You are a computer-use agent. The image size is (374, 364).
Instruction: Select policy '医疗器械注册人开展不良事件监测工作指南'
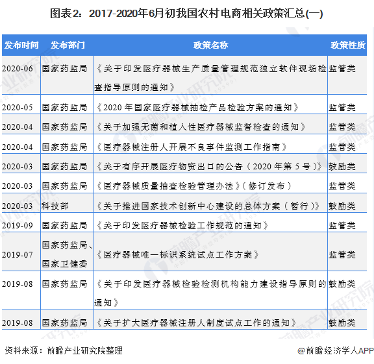click(191, 147)
